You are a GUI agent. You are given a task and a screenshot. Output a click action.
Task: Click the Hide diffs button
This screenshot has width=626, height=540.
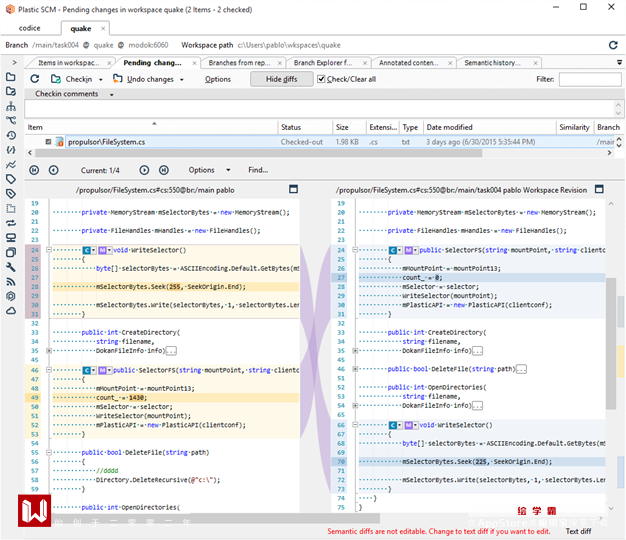click(281, 79)
